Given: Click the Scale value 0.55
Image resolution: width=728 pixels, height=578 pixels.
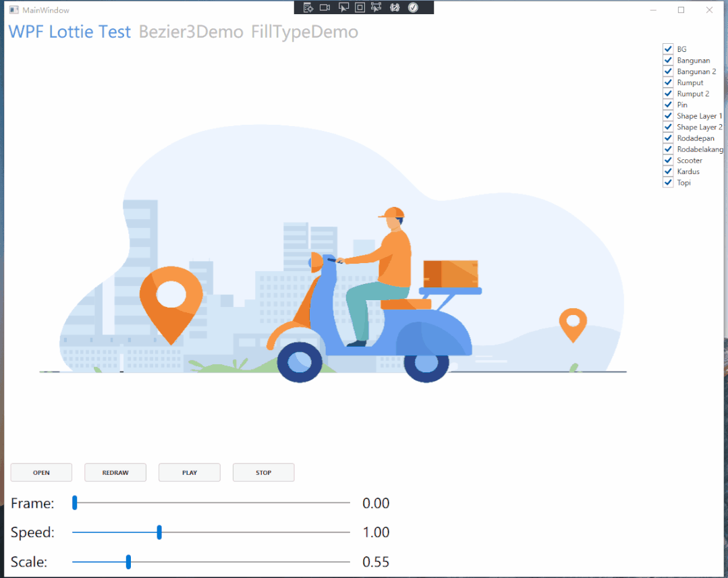Looking at the screenshot, I should coord(376,562).
